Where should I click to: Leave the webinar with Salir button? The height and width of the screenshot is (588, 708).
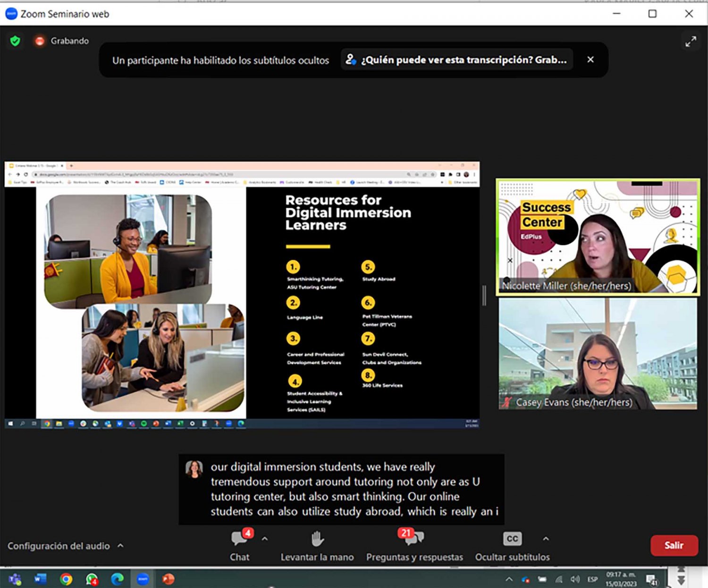tap(674, 546)
